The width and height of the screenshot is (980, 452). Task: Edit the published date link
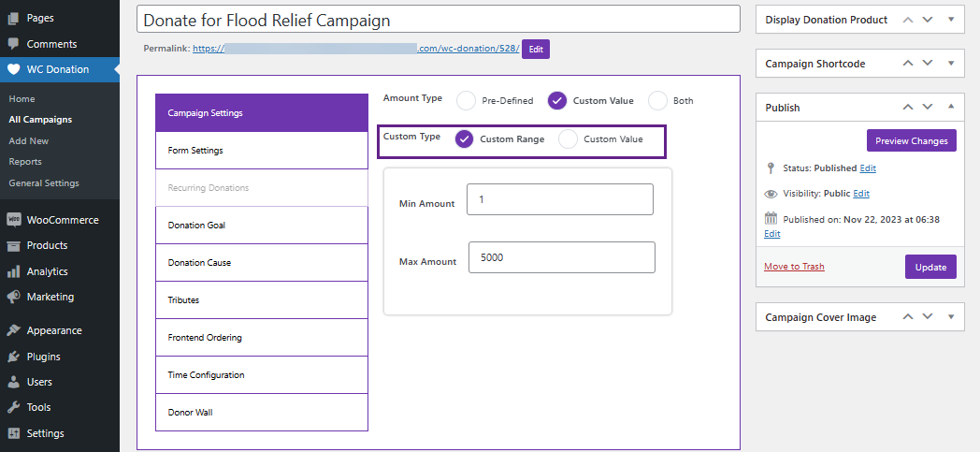point(771,234)
